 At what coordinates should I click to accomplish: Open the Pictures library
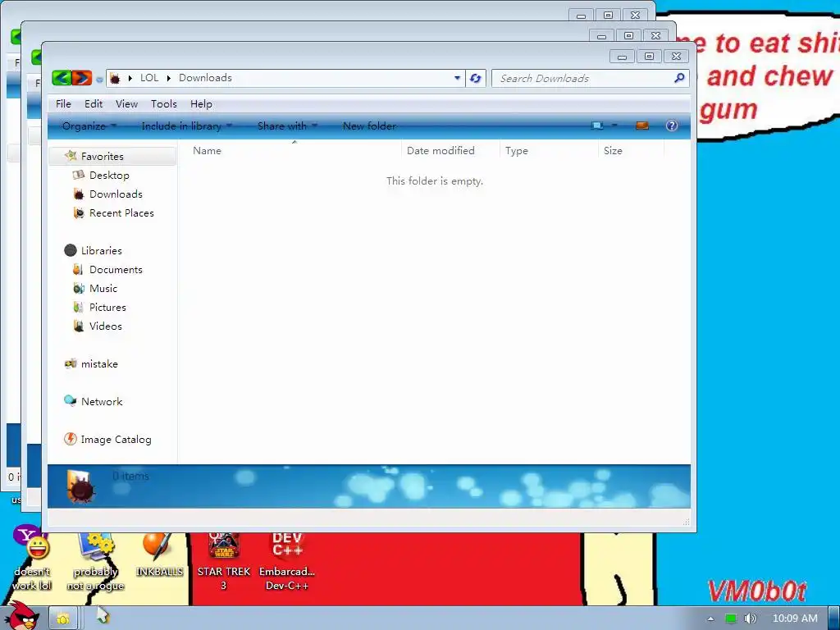[107, 308]
